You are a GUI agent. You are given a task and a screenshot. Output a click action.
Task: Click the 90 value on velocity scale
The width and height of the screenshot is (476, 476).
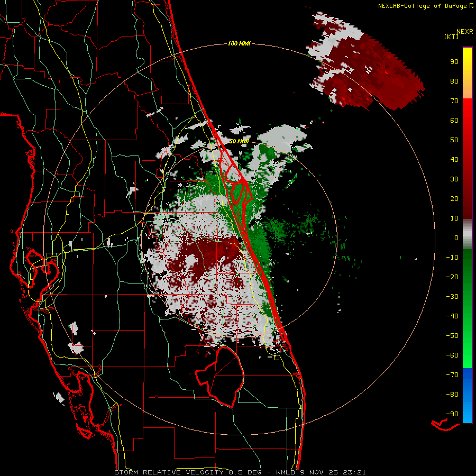coord(454,62)
